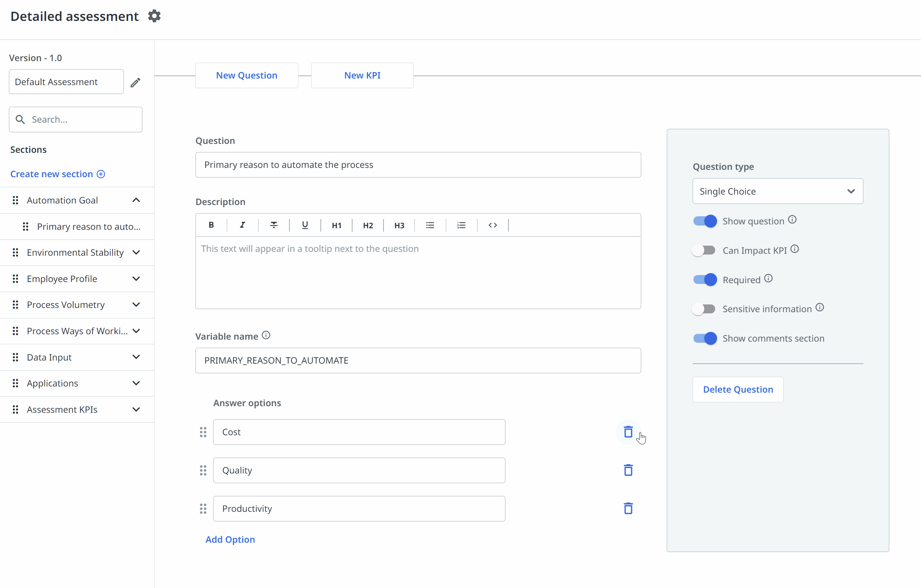Click the Variable name input field
This screenshot has height=588, width=921.
point(418,361)
